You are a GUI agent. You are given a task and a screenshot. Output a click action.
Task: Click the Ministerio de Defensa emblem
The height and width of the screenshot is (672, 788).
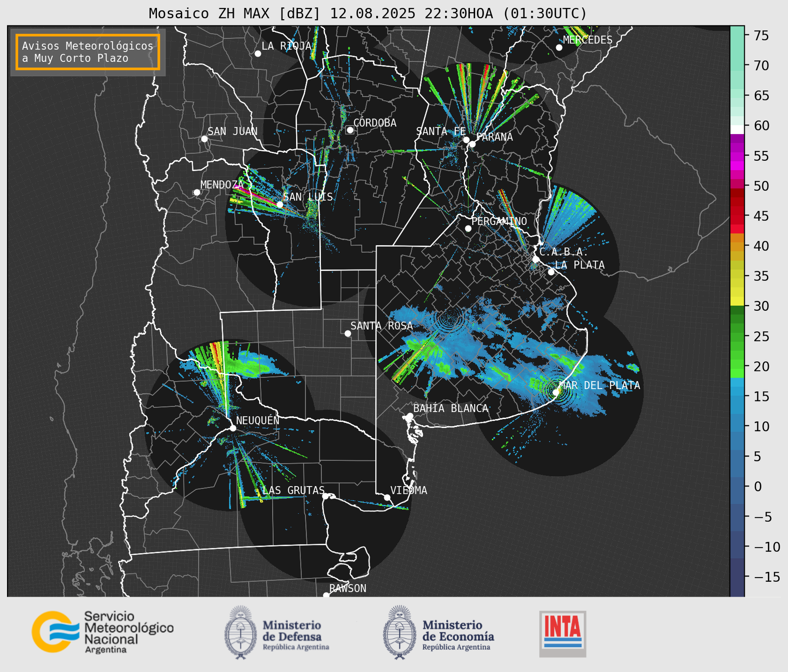point(241,632)
